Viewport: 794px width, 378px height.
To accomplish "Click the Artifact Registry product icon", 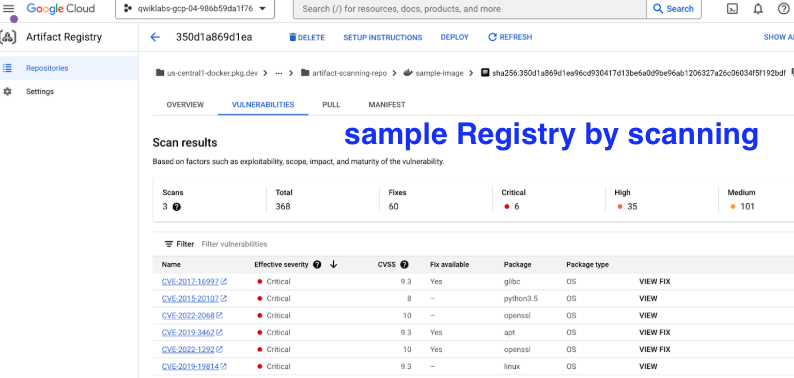I will point(8,37).
